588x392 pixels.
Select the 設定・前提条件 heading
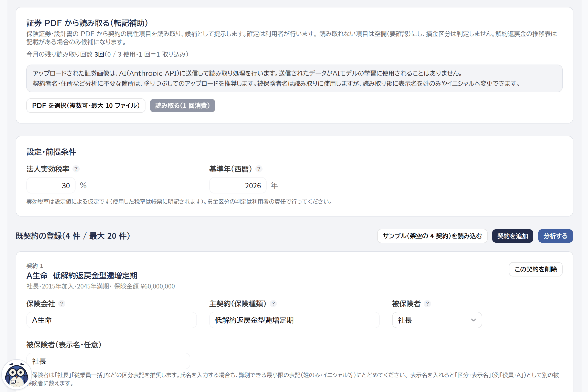[x=51, y=152]
